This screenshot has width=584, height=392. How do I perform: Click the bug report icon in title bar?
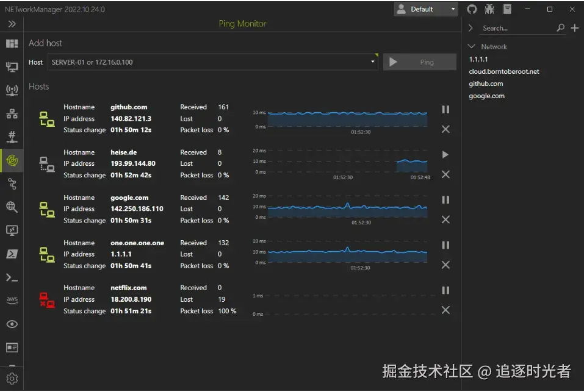(x=489, y=9)
